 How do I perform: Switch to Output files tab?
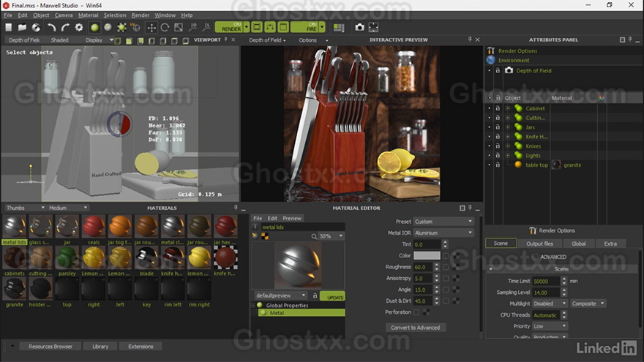539,244
